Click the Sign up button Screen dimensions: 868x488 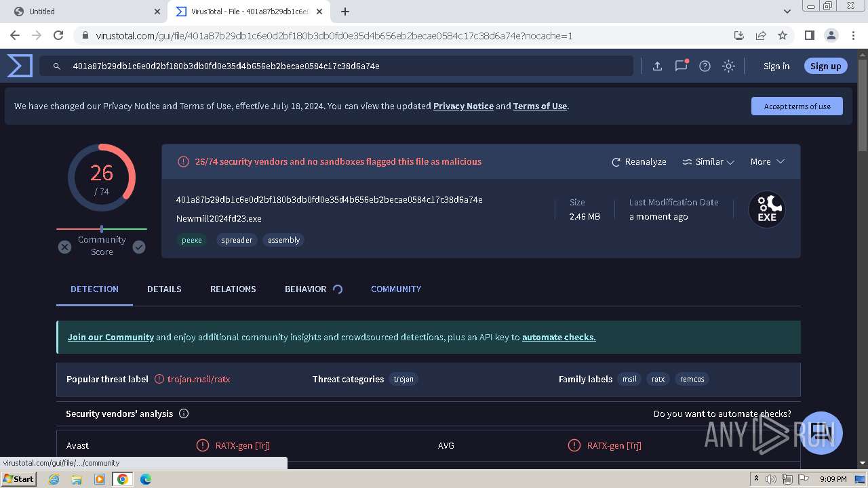coord(825,66)
